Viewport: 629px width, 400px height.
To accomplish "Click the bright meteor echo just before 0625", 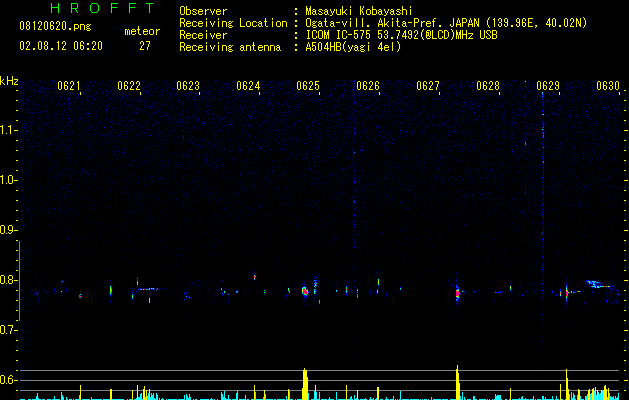I will (305, 291).
